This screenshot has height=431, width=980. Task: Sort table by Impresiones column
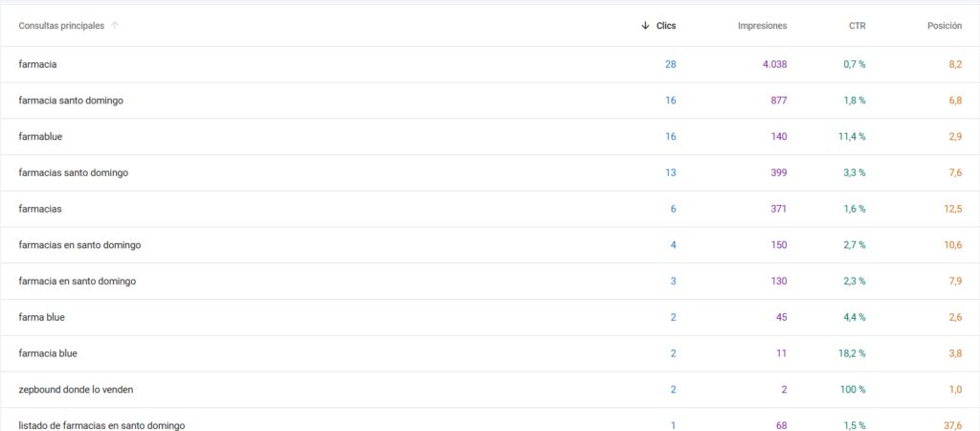click(762, 26)
